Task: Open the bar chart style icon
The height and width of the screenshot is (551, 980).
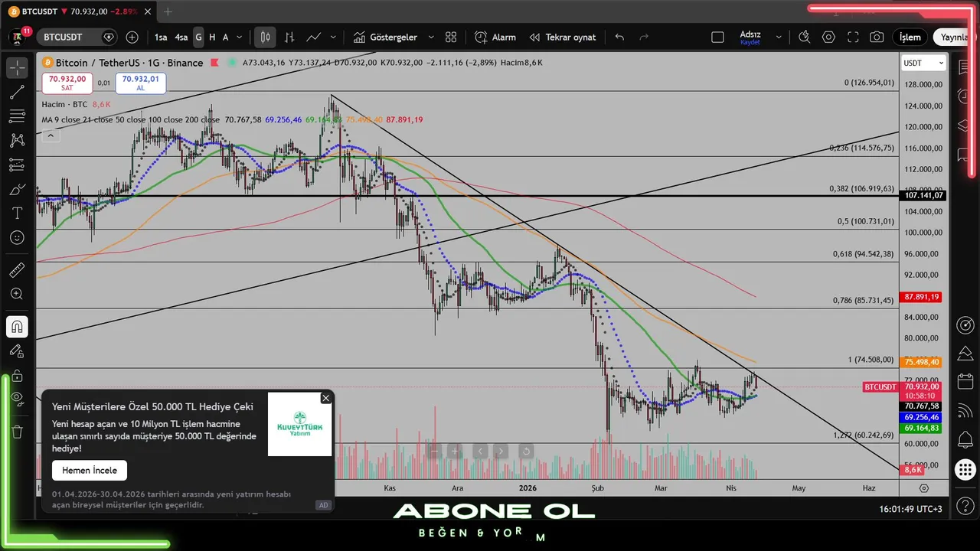Action: 289,37
